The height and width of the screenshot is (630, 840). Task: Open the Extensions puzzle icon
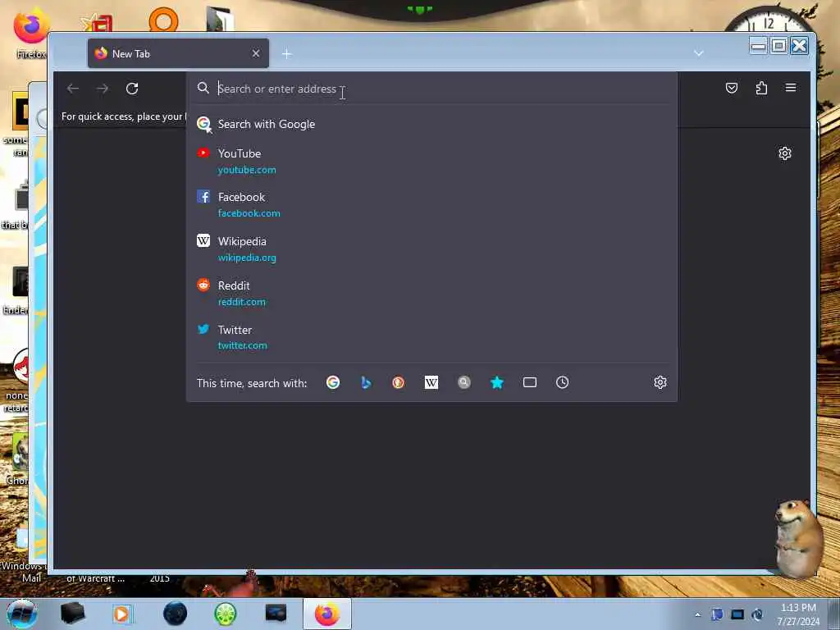coord(761,88)
